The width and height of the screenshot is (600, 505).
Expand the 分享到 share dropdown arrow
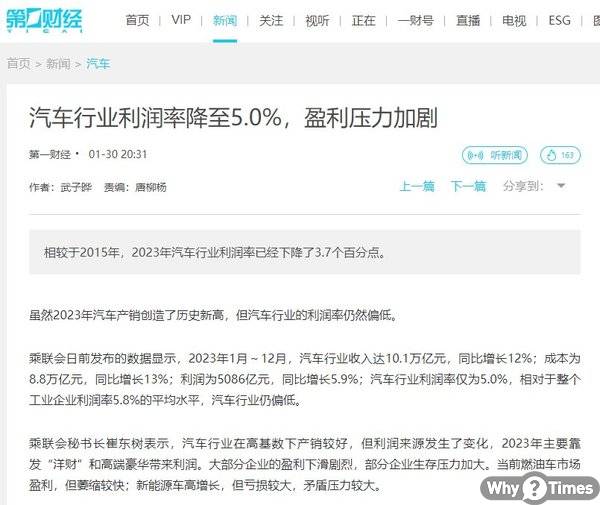pos(561,186)
